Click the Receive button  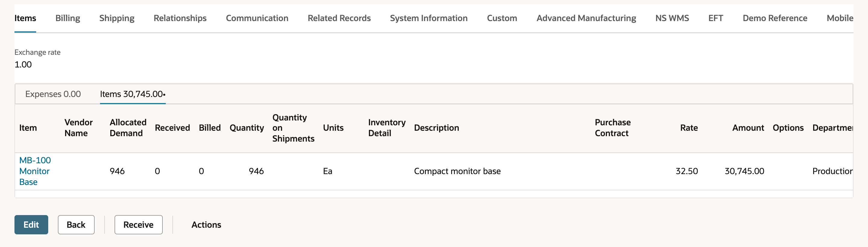click(x=139, y=225)
